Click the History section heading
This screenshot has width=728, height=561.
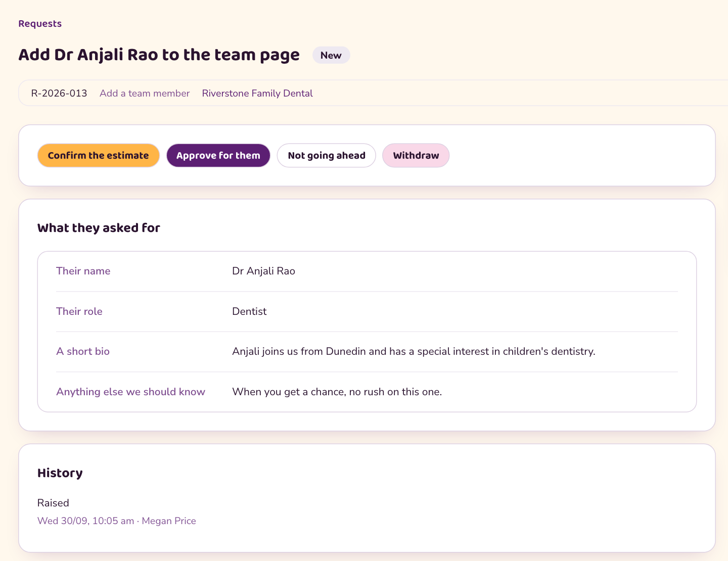[x=60, y=473]
